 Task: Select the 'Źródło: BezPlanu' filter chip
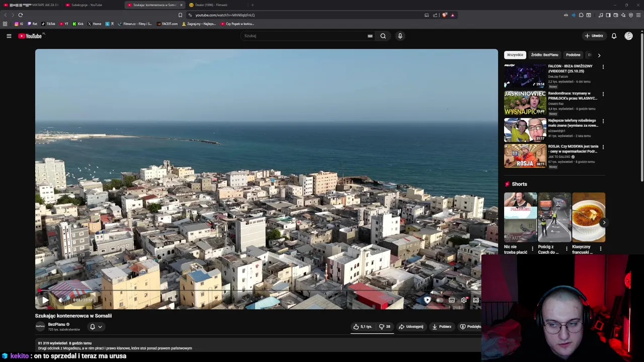click(544, 55)
